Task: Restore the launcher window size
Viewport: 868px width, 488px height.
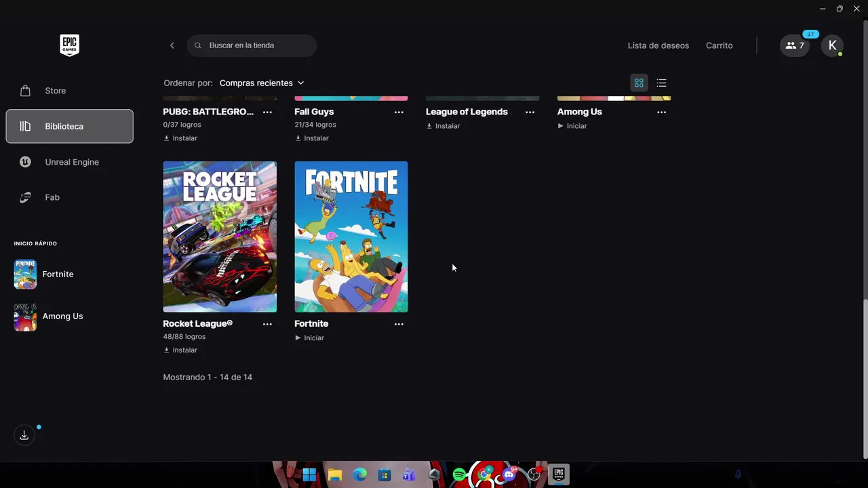Action: click(x=840, y=9)
